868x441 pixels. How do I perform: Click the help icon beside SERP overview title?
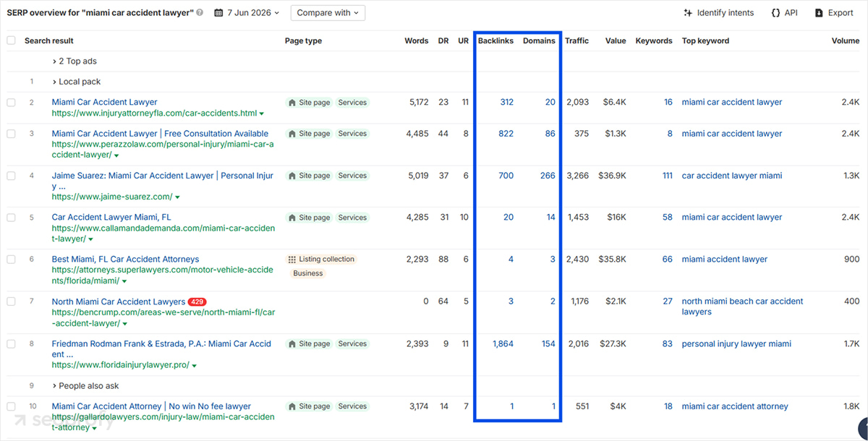pyautogui.click(x=200, y=13)
